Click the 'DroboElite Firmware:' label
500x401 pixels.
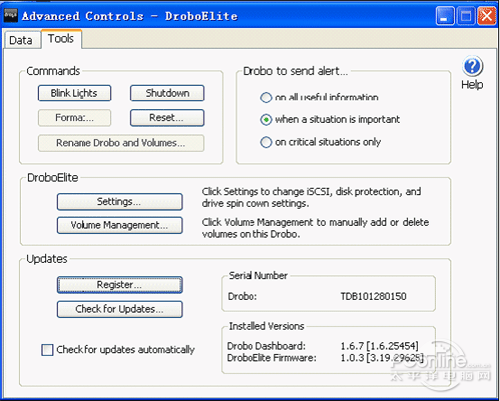pos(272,358)
